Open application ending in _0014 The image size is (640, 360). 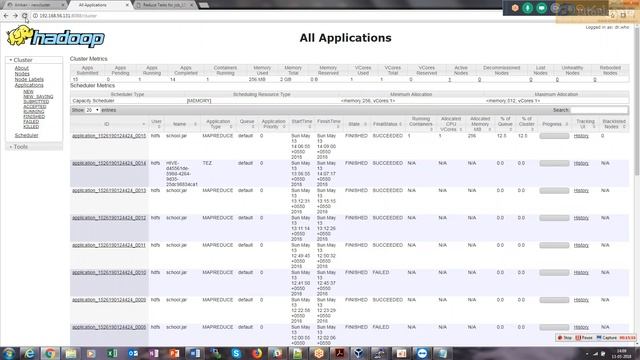coord(109,163)
